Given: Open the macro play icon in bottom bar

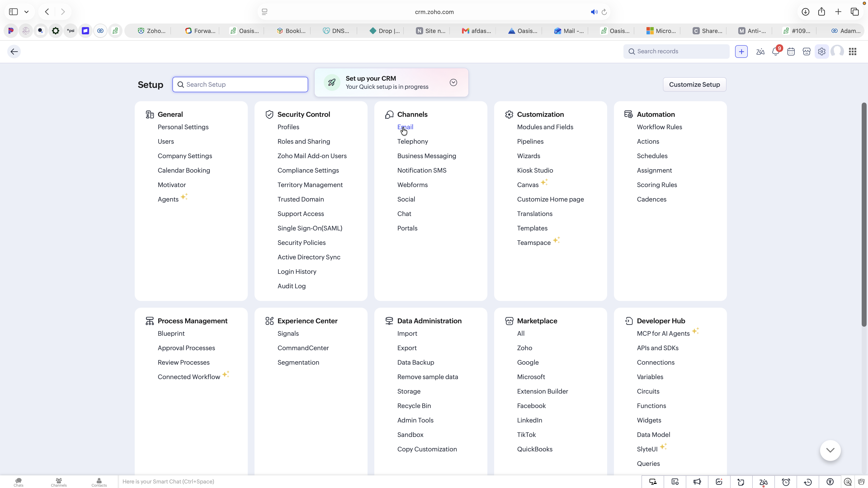Looking at the screenshot, I should 675,482.
